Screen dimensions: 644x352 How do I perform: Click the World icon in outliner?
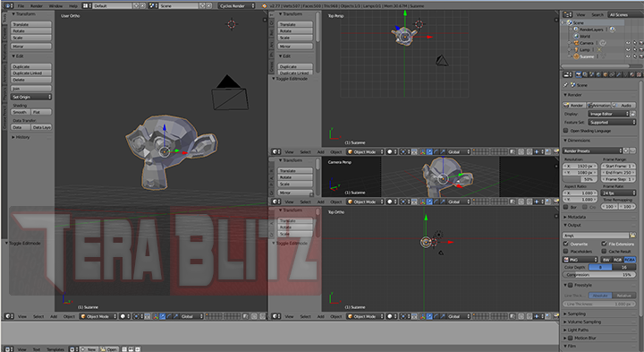point(576,36)
